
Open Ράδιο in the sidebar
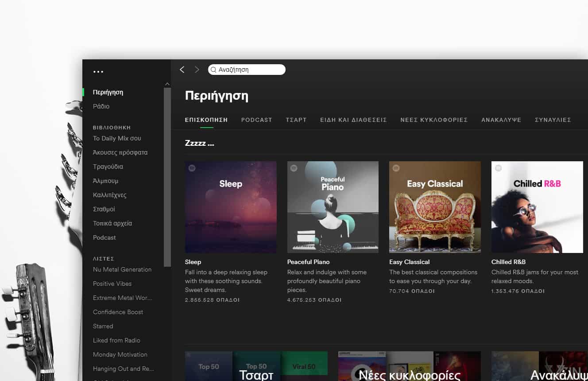coord(101,106)
